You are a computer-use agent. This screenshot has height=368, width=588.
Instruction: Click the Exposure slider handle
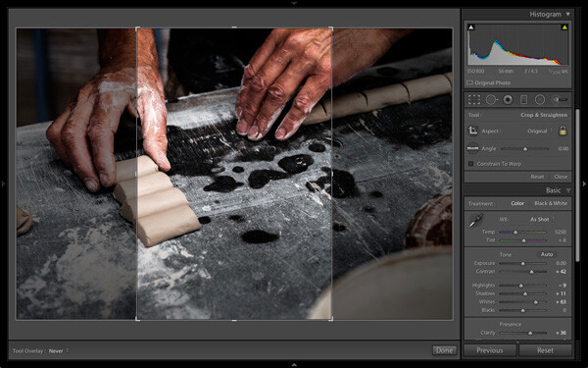point(522,264)
